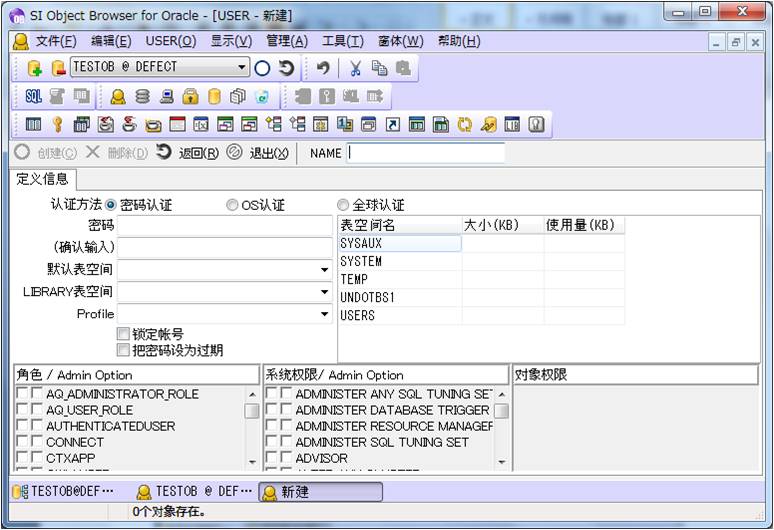Viewport: 774px width, 530px height.
Task: Click the LIB library icon
Action: pyautogui.click(x=512, y=124)
